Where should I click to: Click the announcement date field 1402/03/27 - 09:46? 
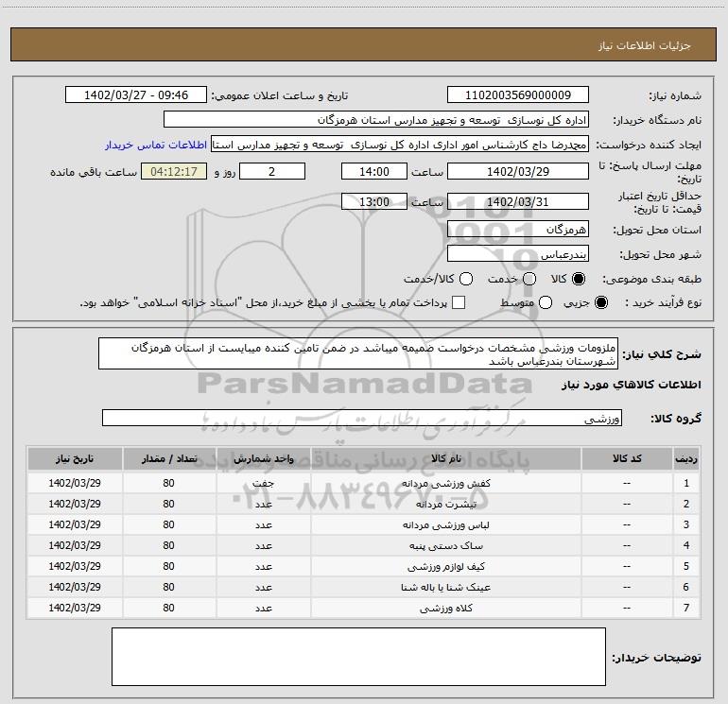pyautogui.click(x=136, y=94)
